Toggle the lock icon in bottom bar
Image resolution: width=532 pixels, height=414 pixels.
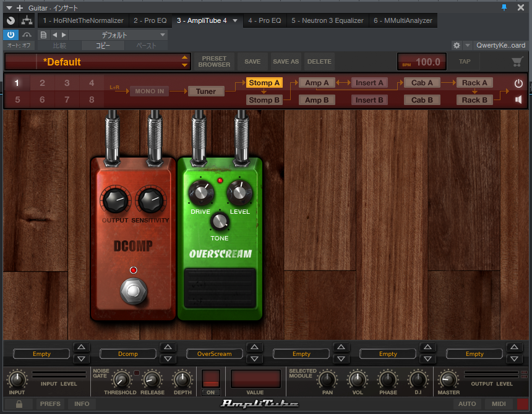(19, 404)
